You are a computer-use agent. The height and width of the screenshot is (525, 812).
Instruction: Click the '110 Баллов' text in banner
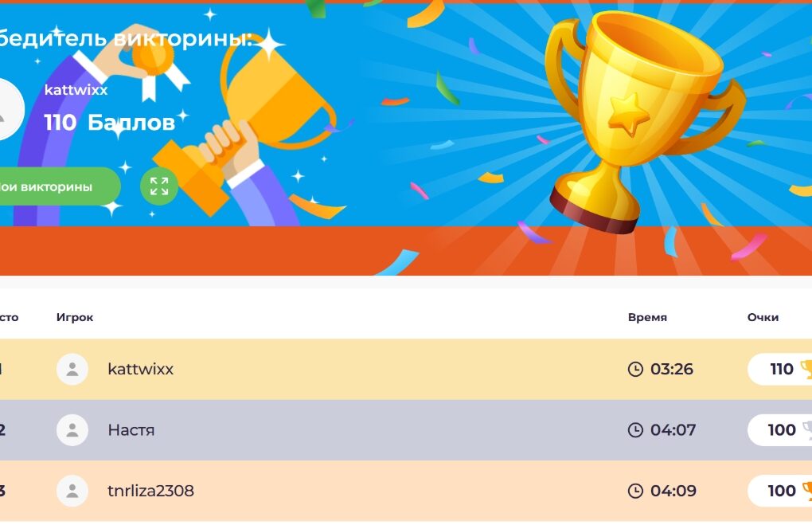pyautogui.click(x=109, y=122)
